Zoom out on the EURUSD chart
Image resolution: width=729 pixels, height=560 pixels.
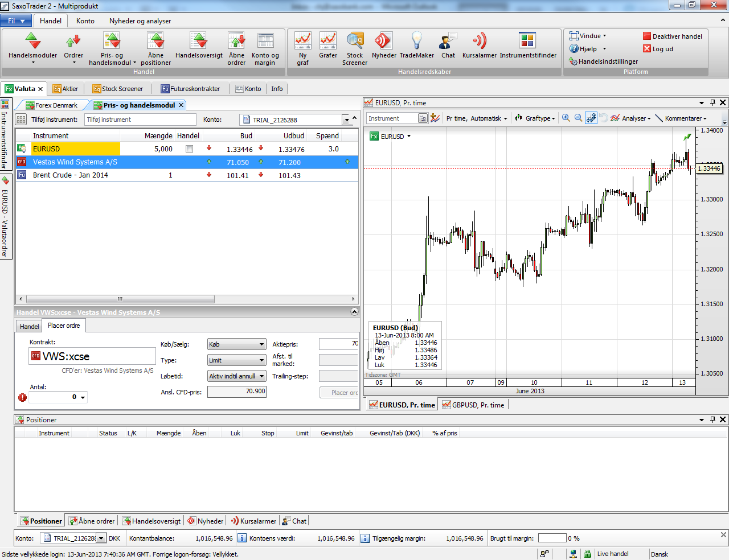579,118
